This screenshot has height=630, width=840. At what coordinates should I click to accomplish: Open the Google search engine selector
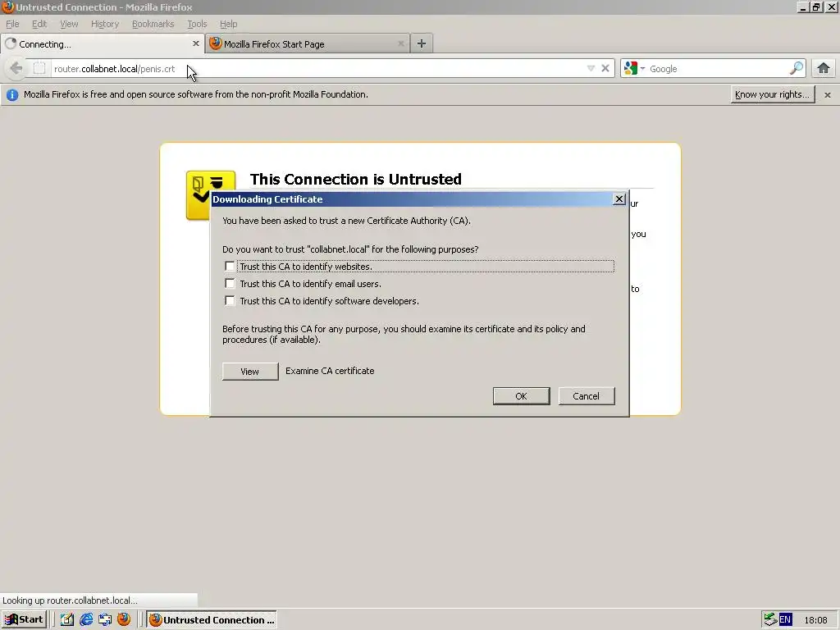[634, 68]
